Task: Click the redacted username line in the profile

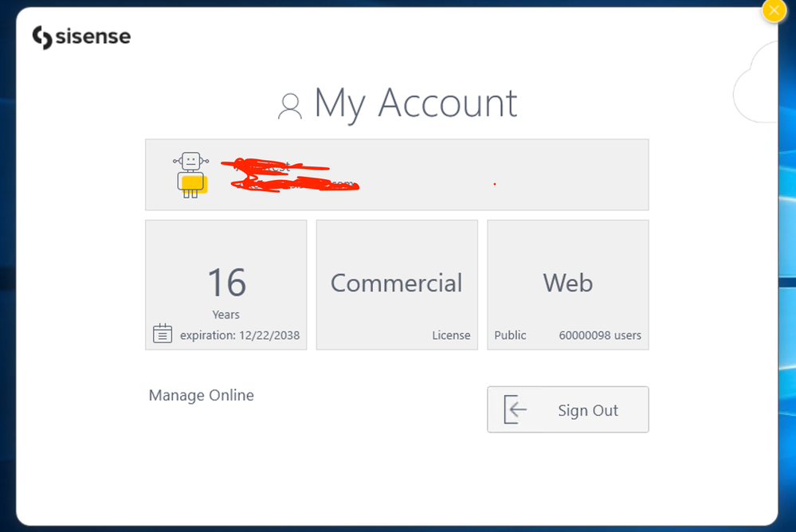Action: coord(279,166)
